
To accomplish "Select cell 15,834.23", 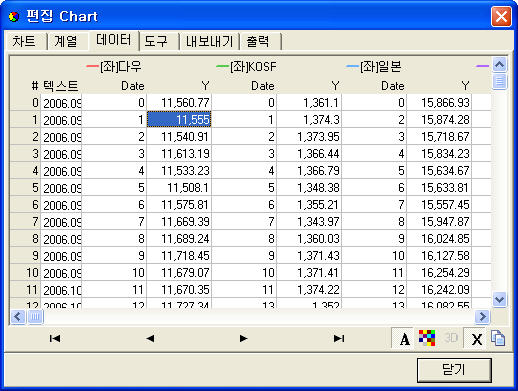I will (x=439, y=153).
